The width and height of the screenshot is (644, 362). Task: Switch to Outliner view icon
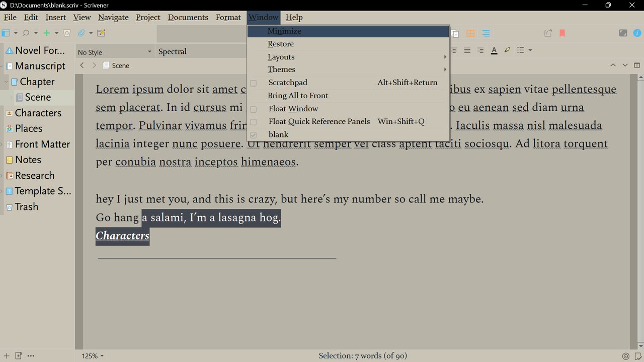coord(486,33)
